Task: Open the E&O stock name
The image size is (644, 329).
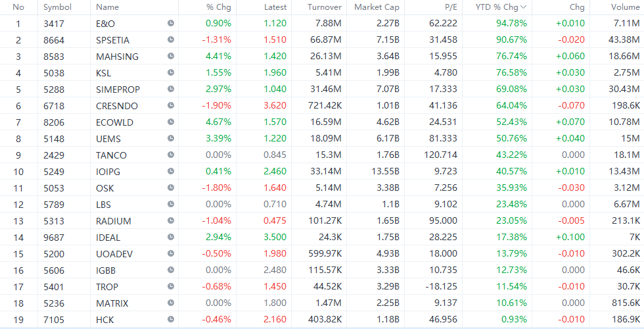Action: [105, 24]
